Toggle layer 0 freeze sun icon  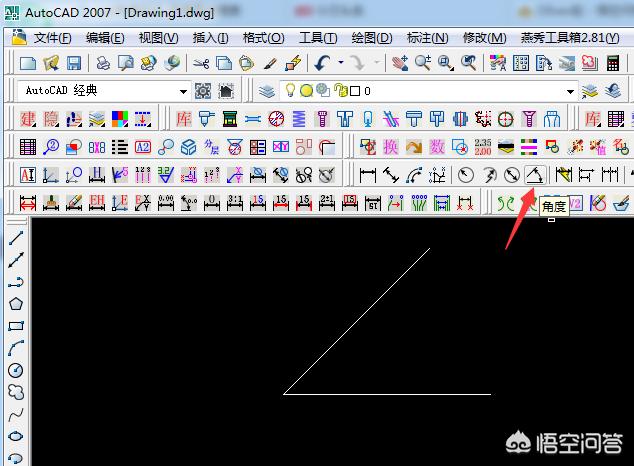[x=306, y=91]
